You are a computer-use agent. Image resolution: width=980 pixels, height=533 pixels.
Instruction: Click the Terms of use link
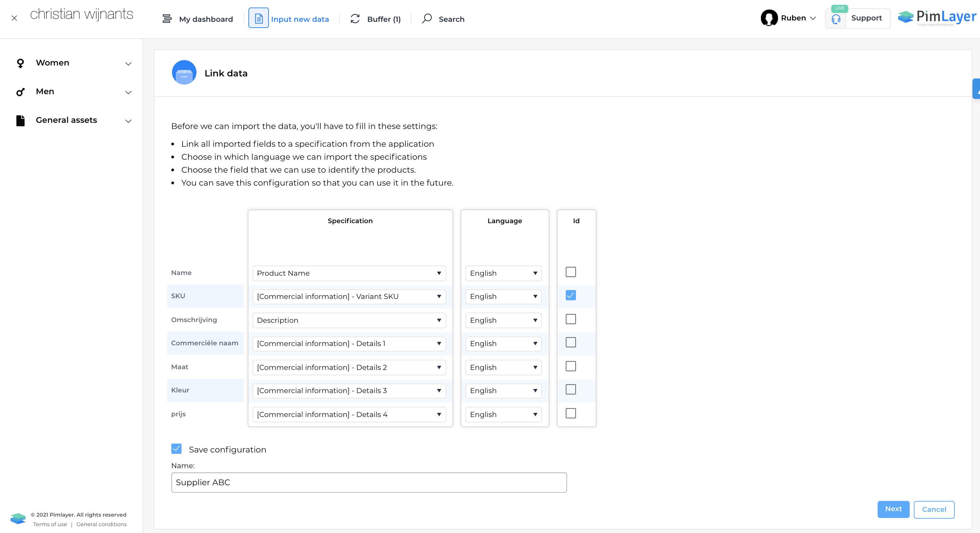click(50, 524)
